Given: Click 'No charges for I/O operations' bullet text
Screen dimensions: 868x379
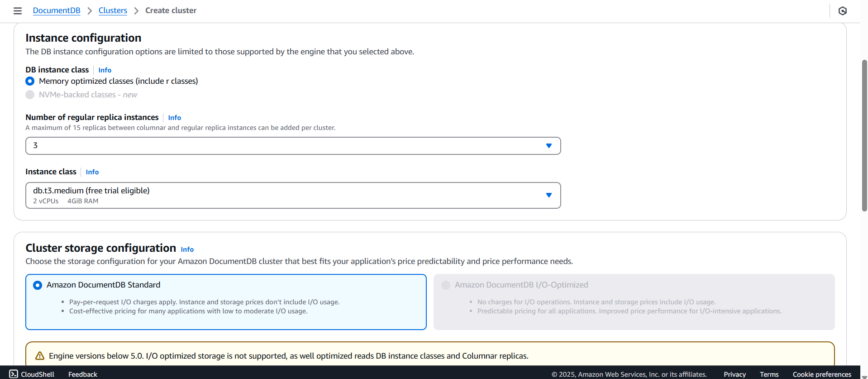Looking at the screenshot, I should 596,302.
